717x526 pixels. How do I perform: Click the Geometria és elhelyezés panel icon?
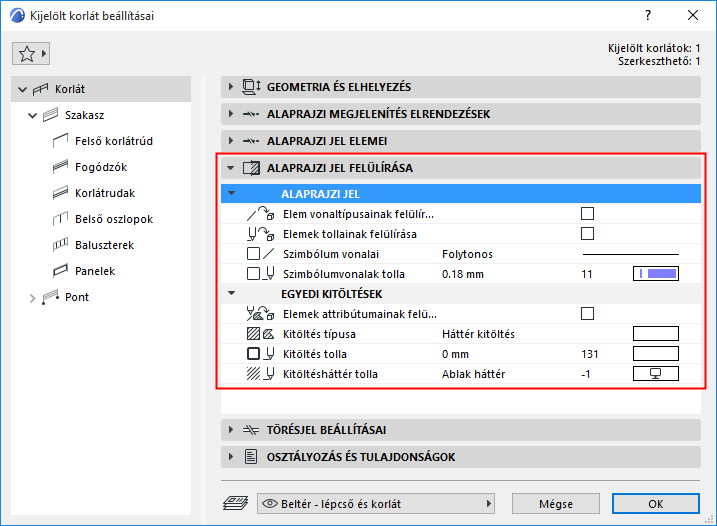[251, 87]
